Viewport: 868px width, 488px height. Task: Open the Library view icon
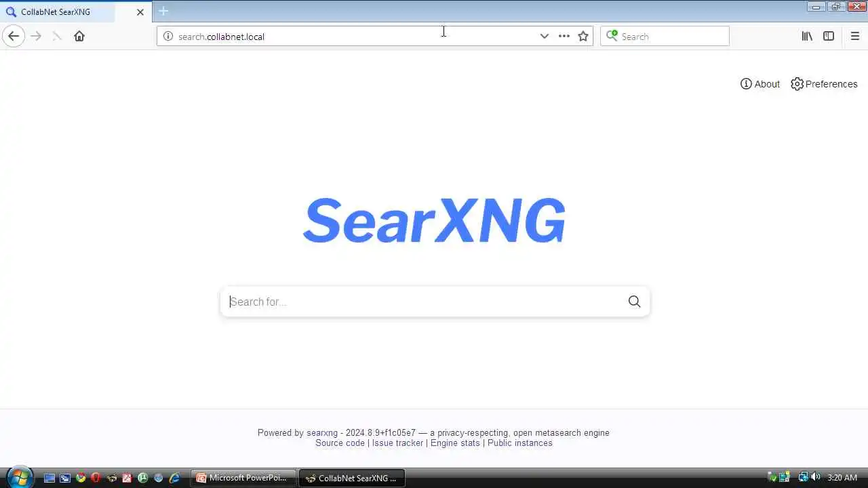tap(807, 36)
